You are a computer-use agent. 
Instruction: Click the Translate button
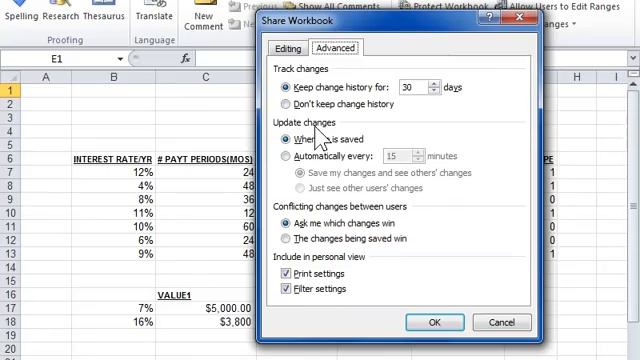click(x=154, y=11)
